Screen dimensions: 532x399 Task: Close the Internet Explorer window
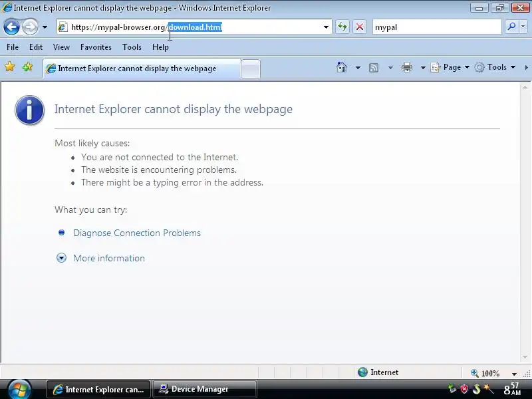coord(520,8)
